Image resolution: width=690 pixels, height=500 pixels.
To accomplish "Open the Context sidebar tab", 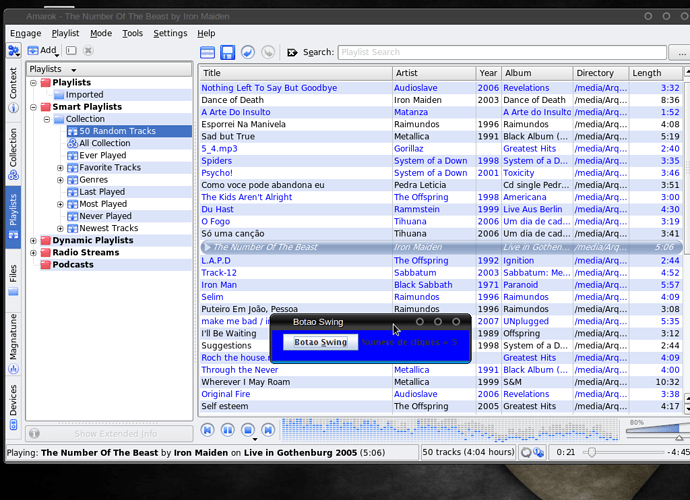I will click(x=13, y=89).
